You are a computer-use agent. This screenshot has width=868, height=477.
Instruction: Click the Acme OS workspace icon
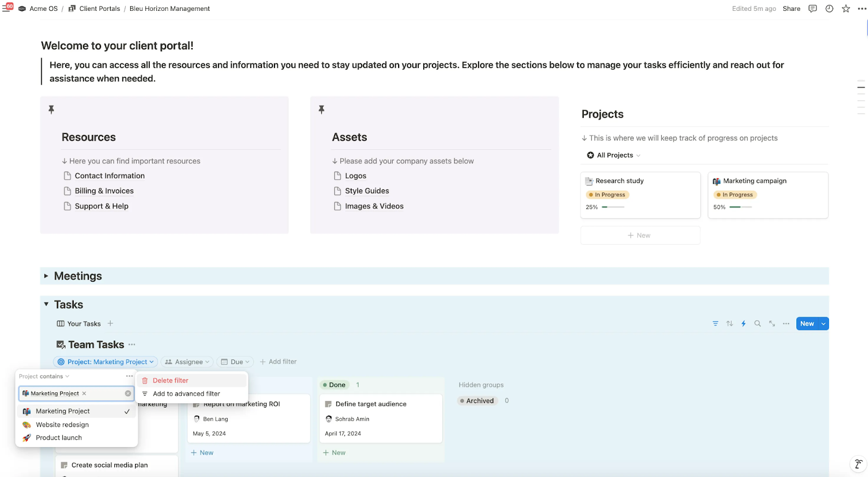(22, 9)
